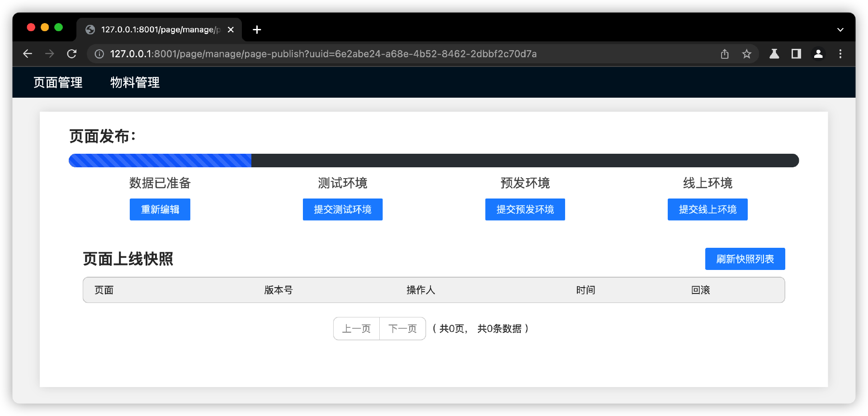Refresh snapshots with 刷新快照列表
This screenshot has width=868, height=416.
(x=745, y=259)
